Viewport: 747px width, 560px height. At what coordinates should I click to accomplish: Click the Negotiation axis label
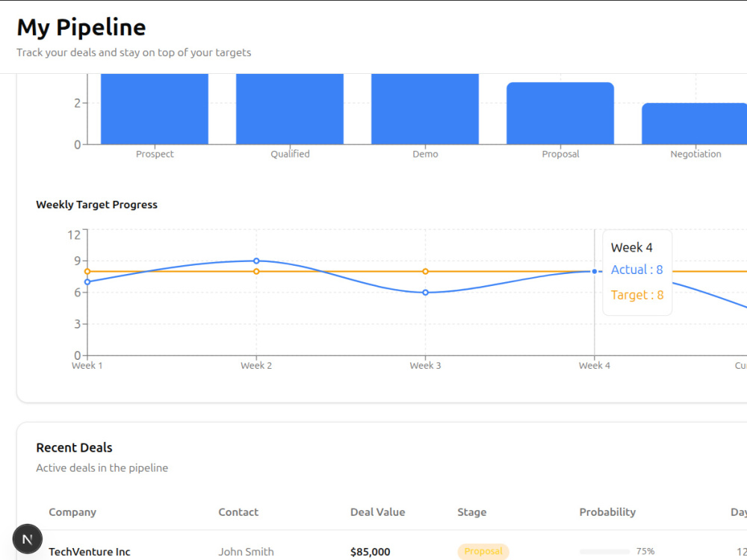(x=695, y=155)
